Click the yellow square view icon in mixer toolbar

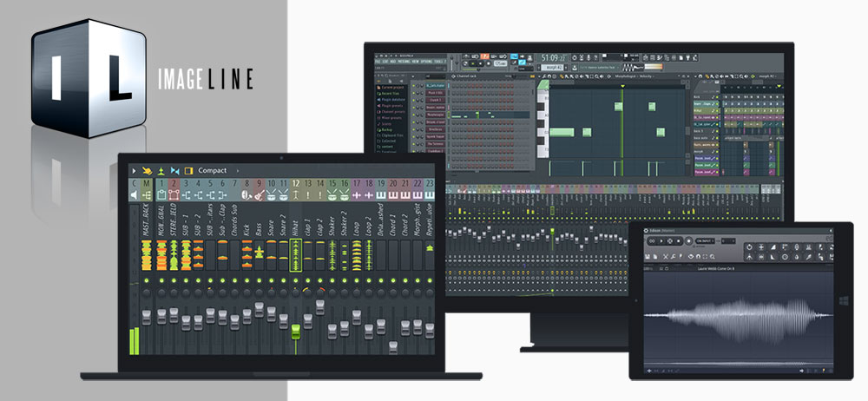pos(188,171)
